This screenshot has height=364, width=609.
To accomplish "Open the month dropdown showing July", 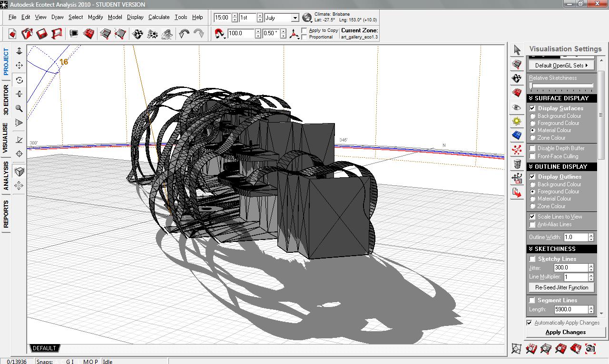I will point(282,18).
